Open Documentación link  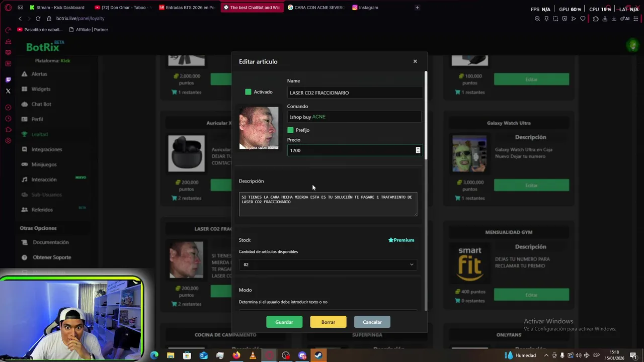[x=50, y=242]
